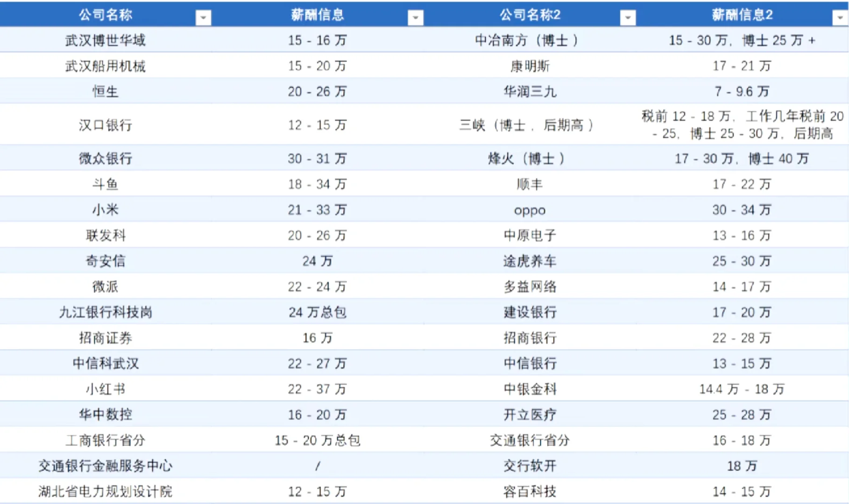849x504 pixels.
Task: Select the 17 - 30 万, 博士 40 万 cell
Action: tap(742, 158)
